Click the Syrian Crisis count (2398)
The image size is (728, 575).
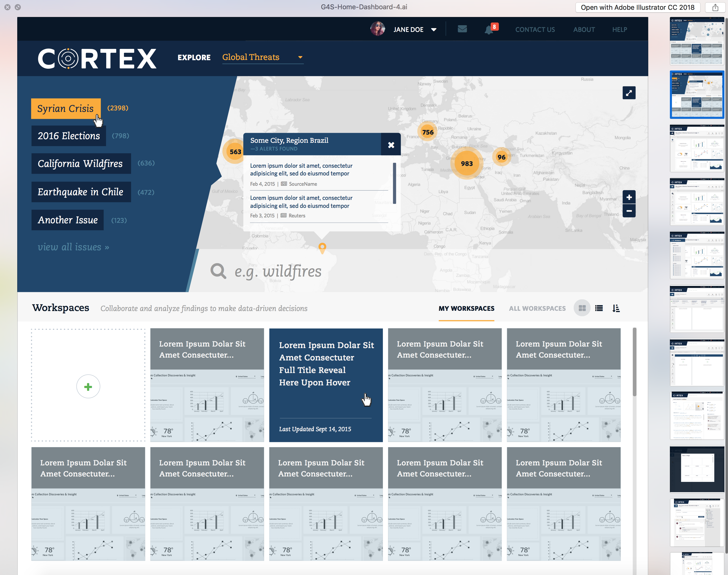[118, 108]
